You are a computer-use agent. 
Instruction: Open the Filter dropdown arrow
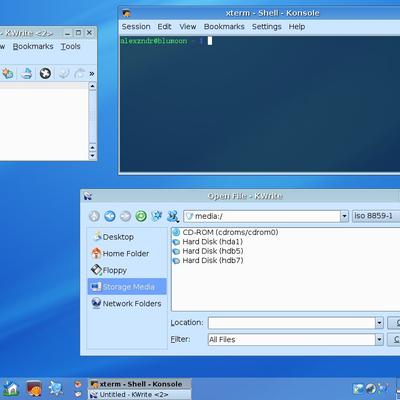coord(379,339)
